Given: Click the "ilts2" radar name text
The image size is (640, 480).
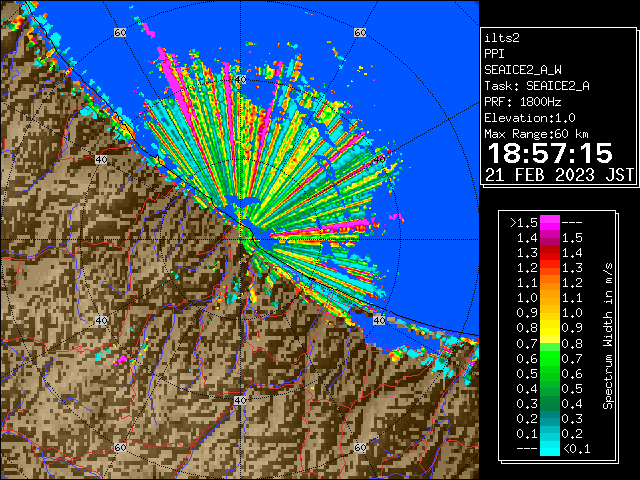Looking at the screenshot, I should [502, 38].
